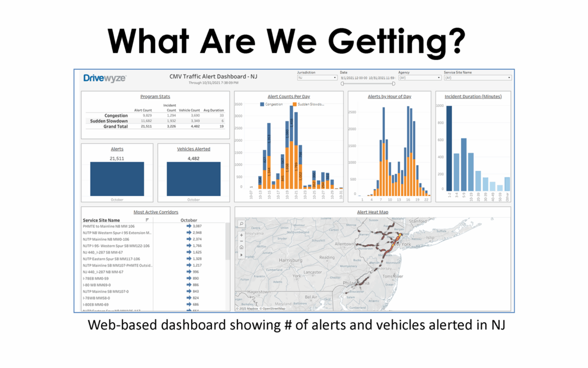Zoom in on the Alert Heat Map
Screen dimensions: 588x368
point(241,235)
